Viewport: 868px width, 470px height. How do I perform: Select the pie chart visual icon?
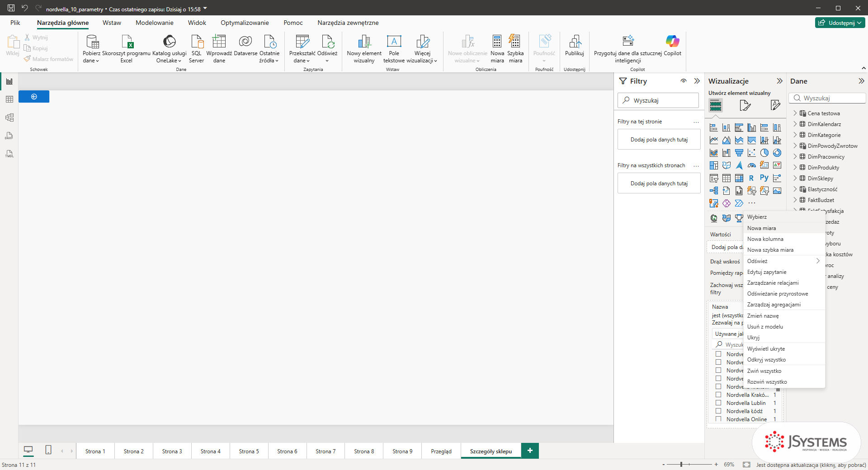(x=764, y=153)
